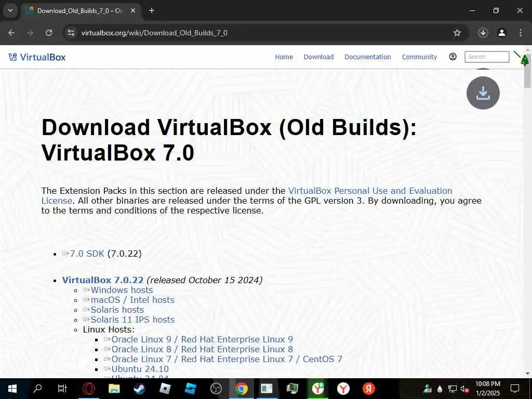
Task: Reload the page with refresh icon
Action: [x=49, y=33]
